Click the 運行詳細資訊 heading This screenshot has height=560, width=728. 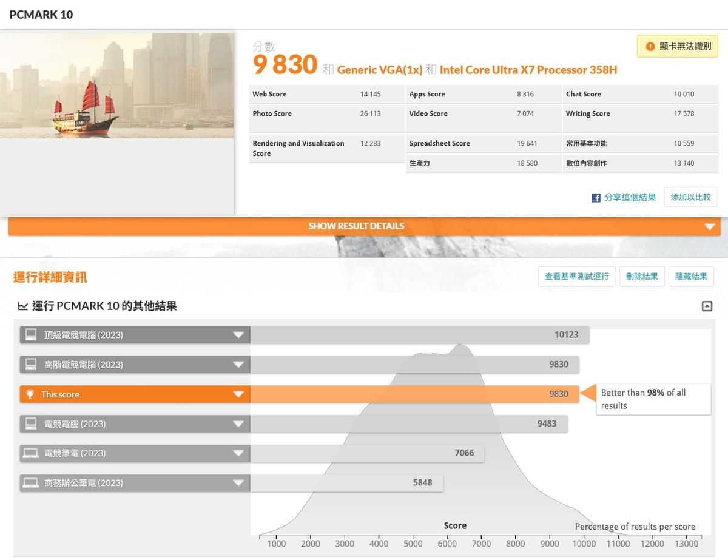click(50, 277)
